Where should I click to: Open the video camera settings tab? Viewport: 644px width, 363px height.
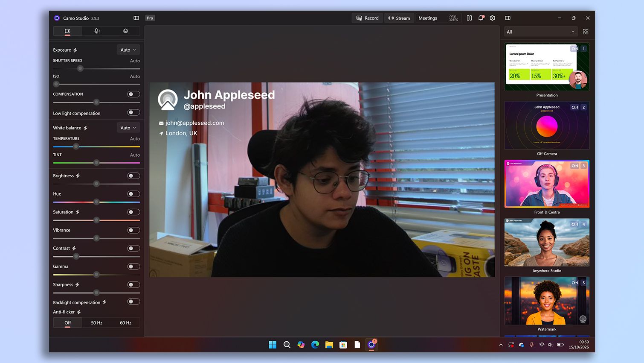(x=67, y=31)
